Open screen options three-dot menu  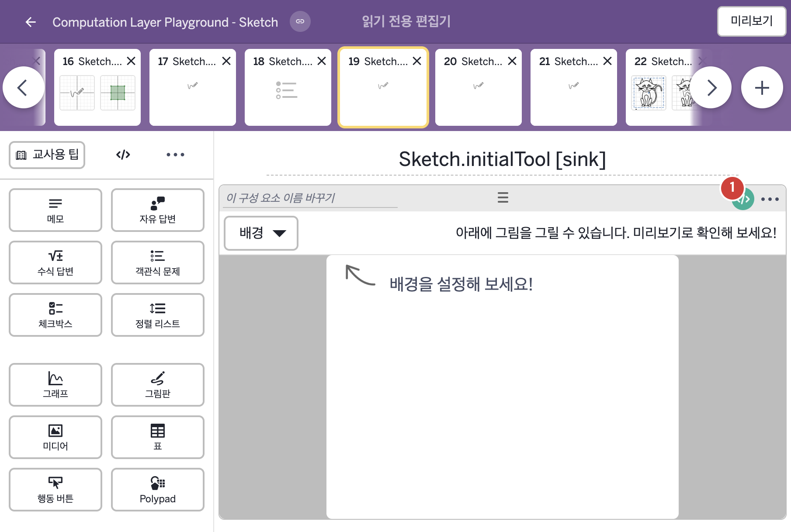tap(175, 155)
